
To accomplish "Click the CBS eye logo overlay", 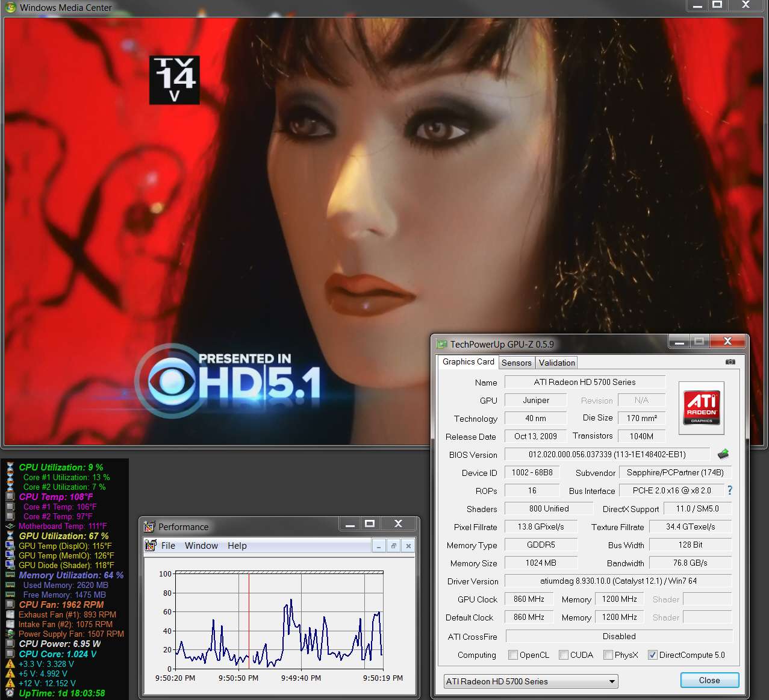I will (x=173, y=381).
